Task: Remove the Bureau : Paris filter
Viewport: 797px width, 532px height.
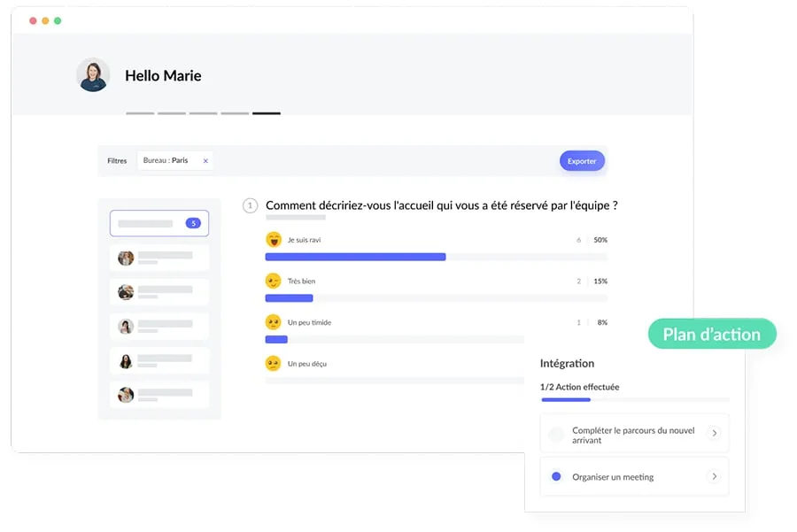Action: [x=205, y=161]
